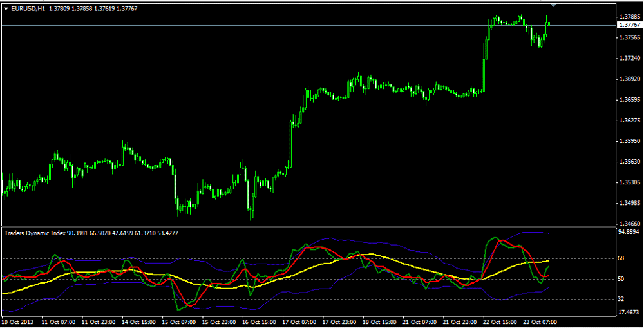Click the 50 level label on indicator scale
The image size is (644, 328).
(x=622, y=279)
